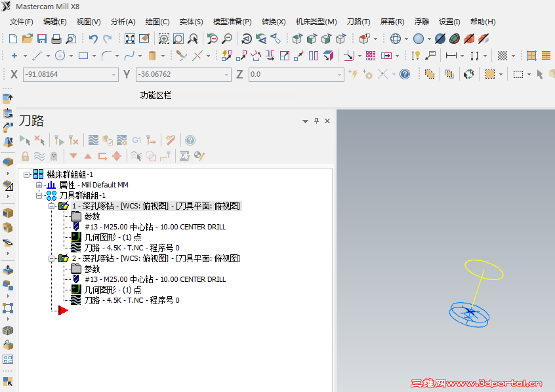The width and height of the screenshot is (555, 392).
Task: Click the Print icon
Action: tap(56, 39)
